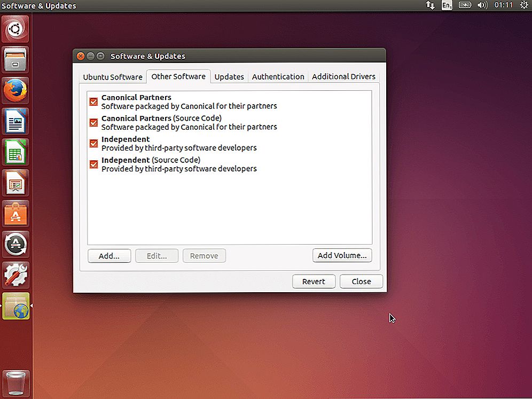
Task: Close window using the orange titlebar button
Action: 81,56
